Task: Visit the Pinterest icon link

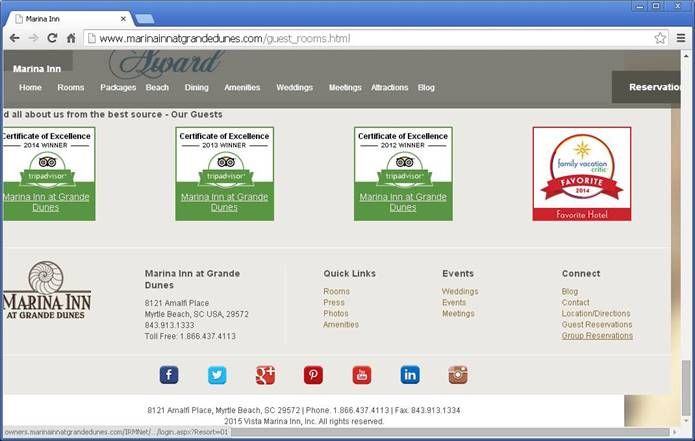Action: (x=313, y=375)
